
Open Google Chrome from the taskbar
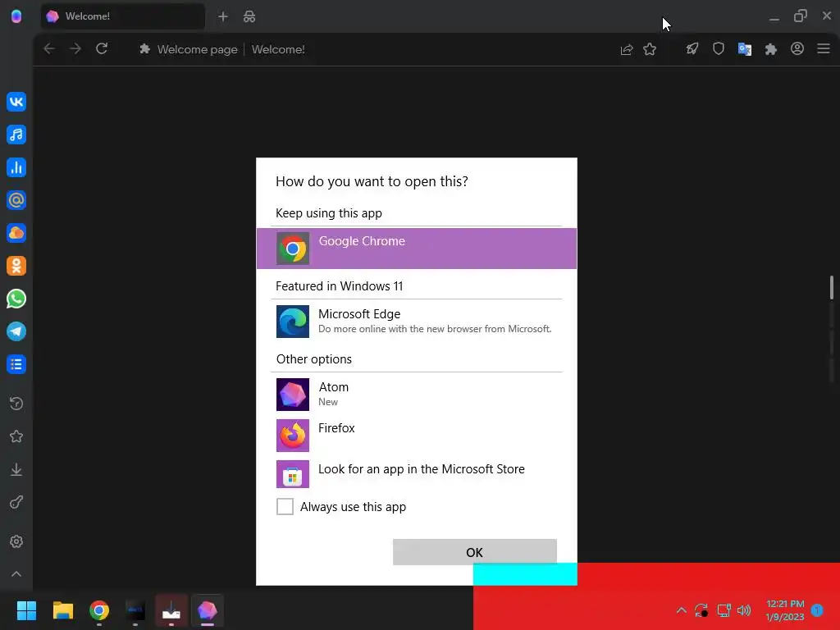point(99,610)
